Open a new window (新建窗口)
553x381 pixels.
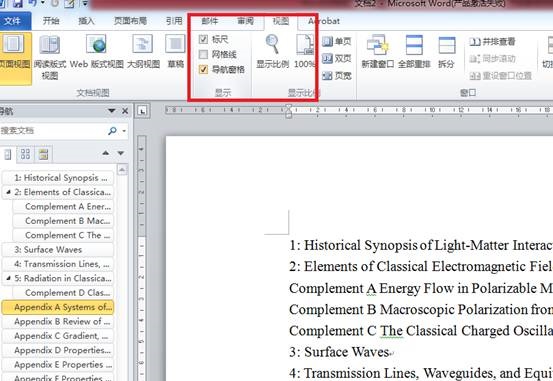(x=377, y=52)
